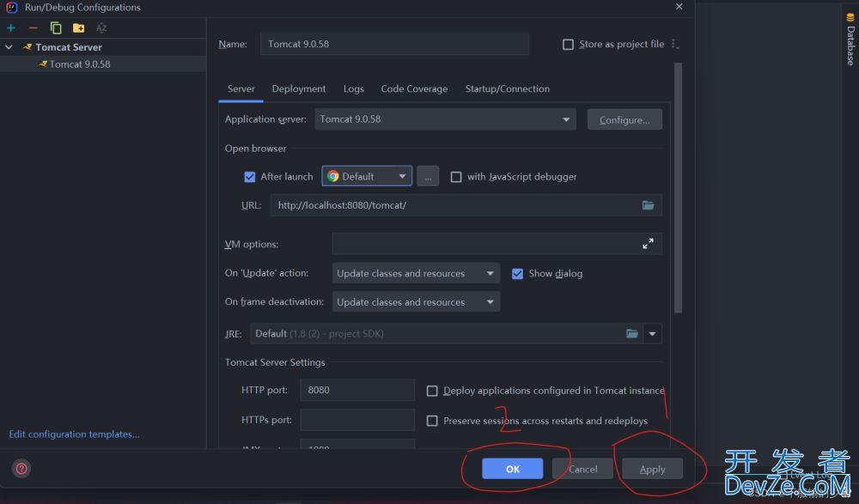Screen dimensions: 859x504
Task: Click the URL input field
Action: click(x=466, y=205)
